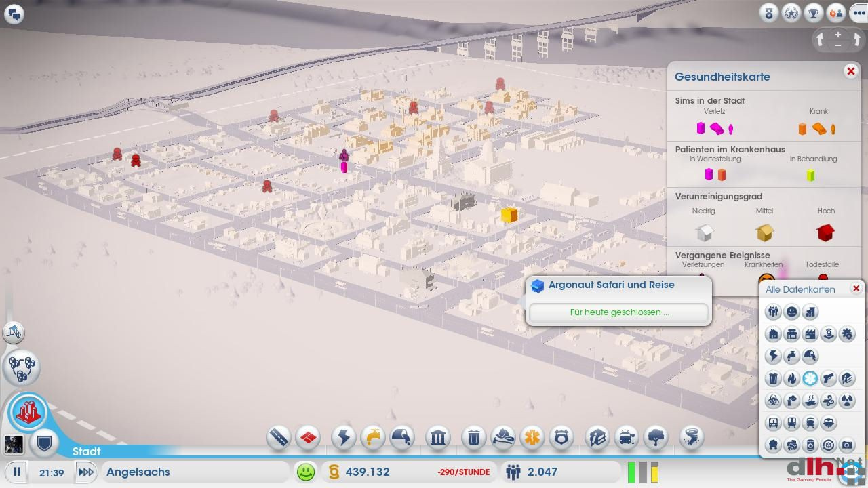
Task: Open the more options menu button
Action: [x=858, y=13]
